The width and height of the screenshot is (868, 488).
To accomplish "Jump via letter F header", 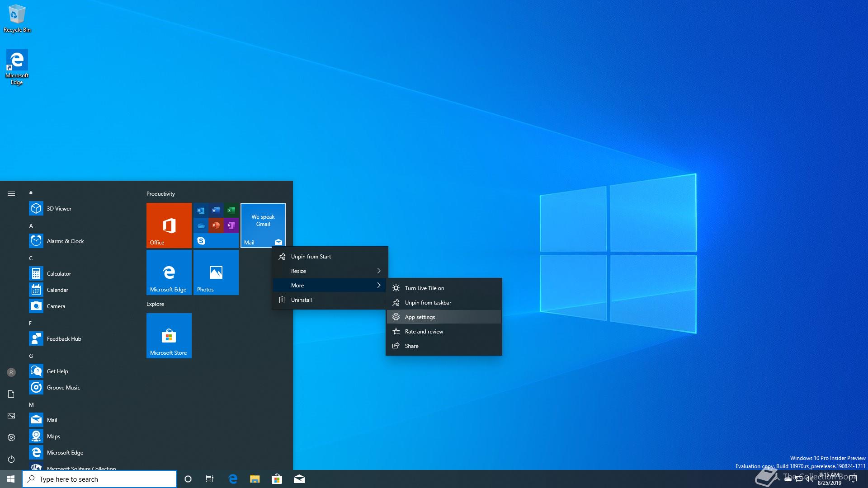I will (x=30, y=324).
